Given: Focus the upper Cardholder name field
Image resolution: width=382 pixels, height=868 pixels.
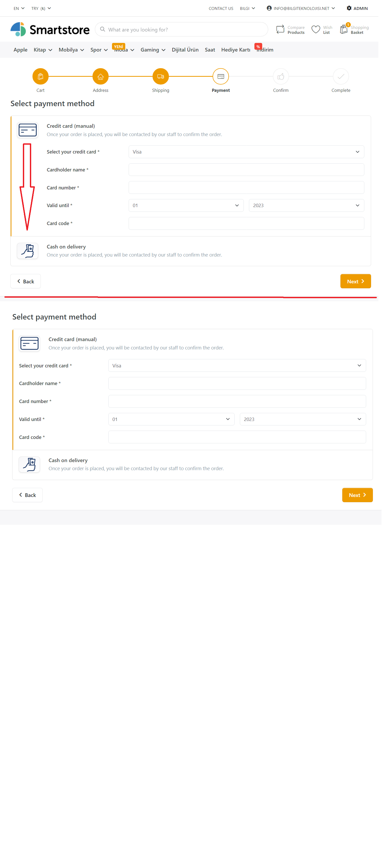Looking at the screenshot, I should pyautogui.click(x=246, y=170).
